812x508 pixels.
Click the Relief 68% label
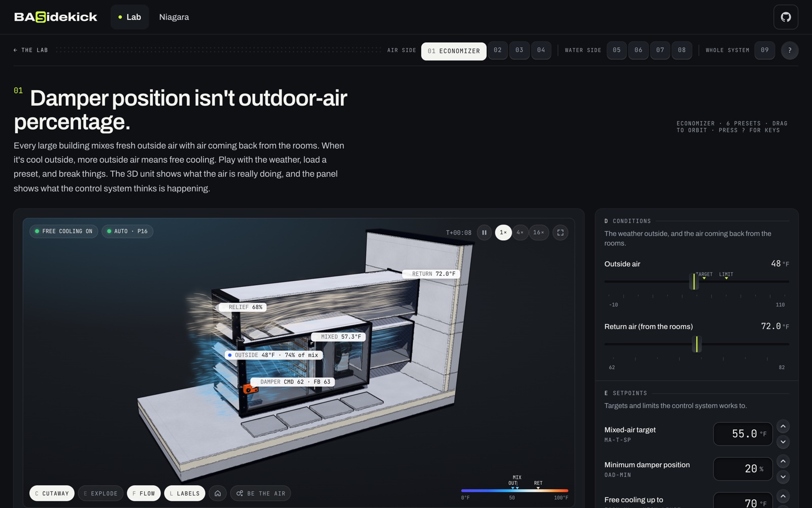(243, 307)
